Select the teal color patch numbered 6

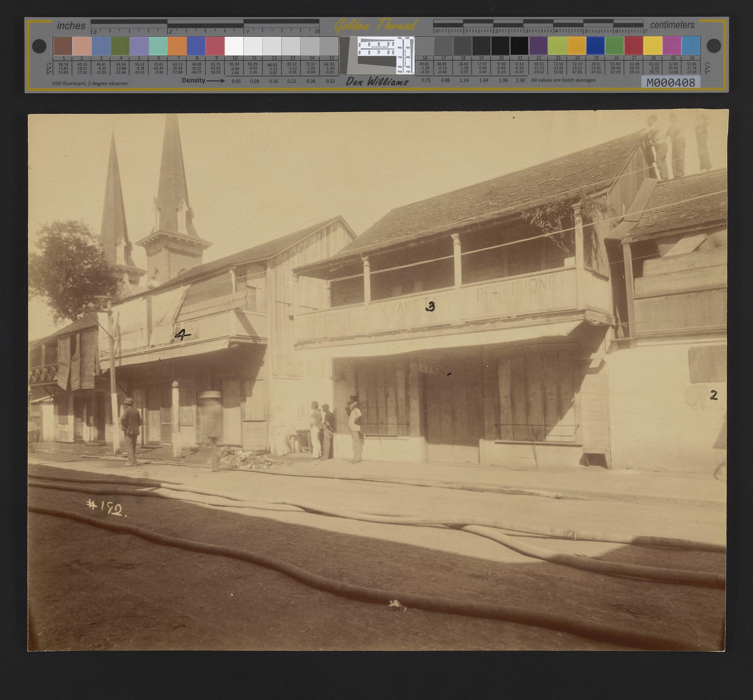pos(158,46)
